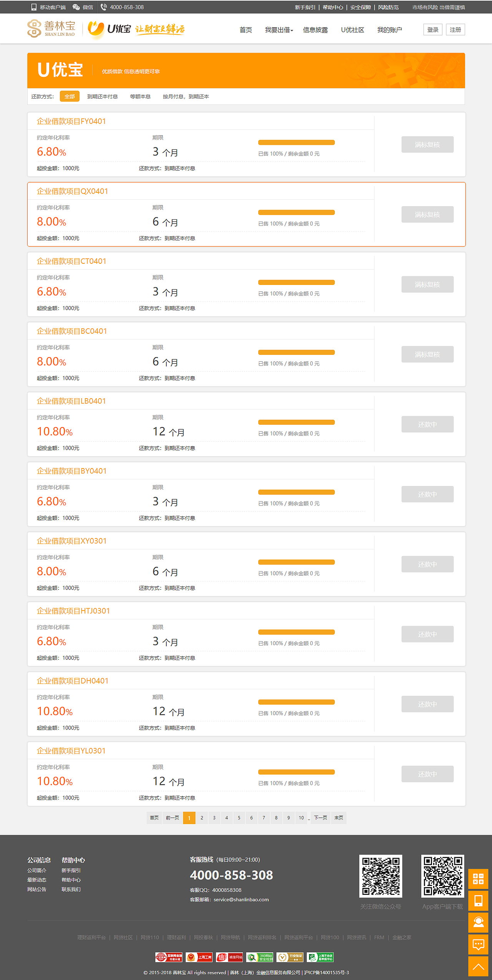The width and height of the screenshot is (492, 980).
Task: Open the customer service agent floating icon
Action: pos(478,922)
